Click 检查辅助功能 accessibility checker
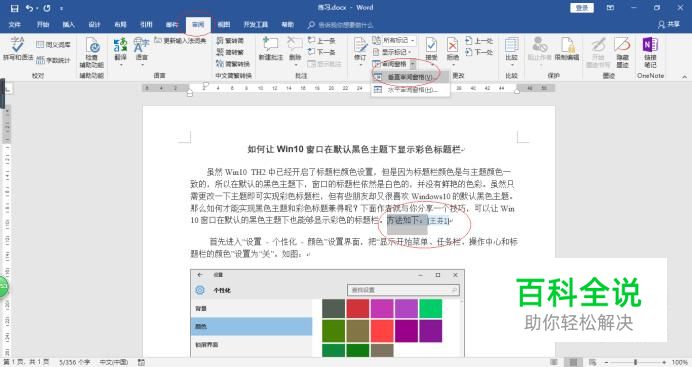 92,52
